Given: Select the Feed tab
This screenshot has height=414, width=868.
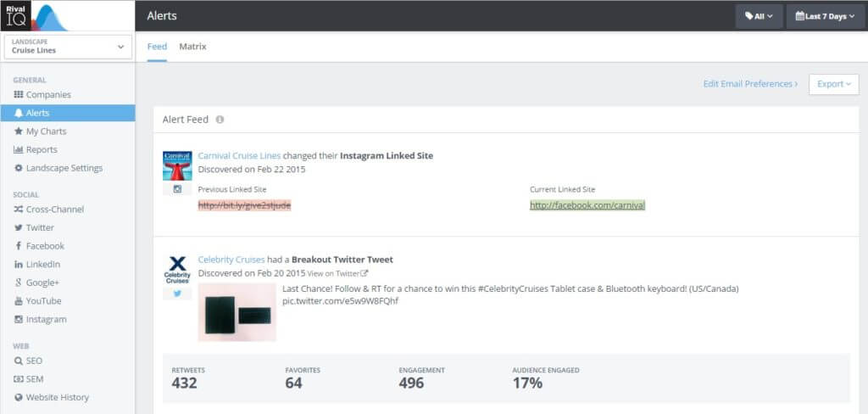Looking at the screenshot, I should (157, 47).
